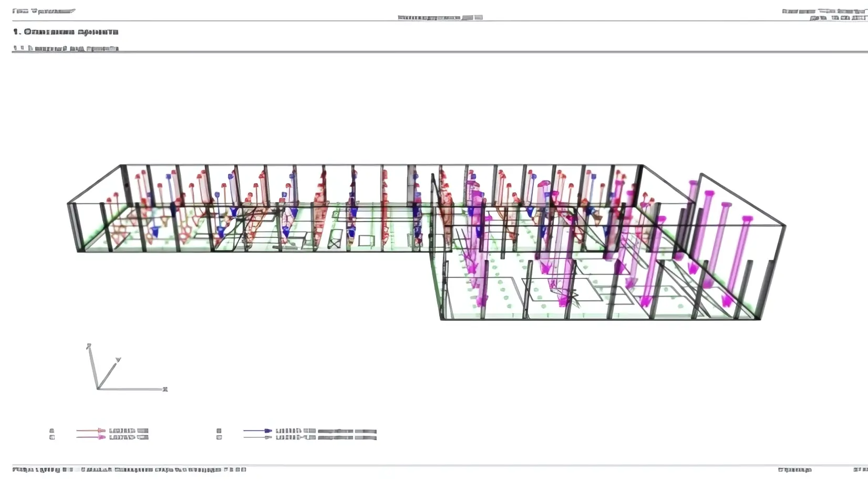The height and width of the screenshot is (481, 868).
Task: Click the underlined subsection heading 1.1
Action: click(66, 48)
